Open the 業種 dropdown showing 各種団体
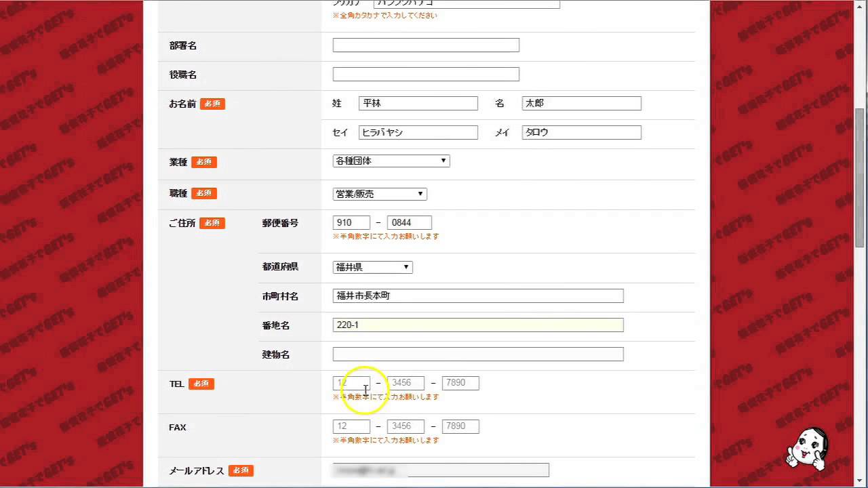The image size is (868, 488). tap(391, 161)
